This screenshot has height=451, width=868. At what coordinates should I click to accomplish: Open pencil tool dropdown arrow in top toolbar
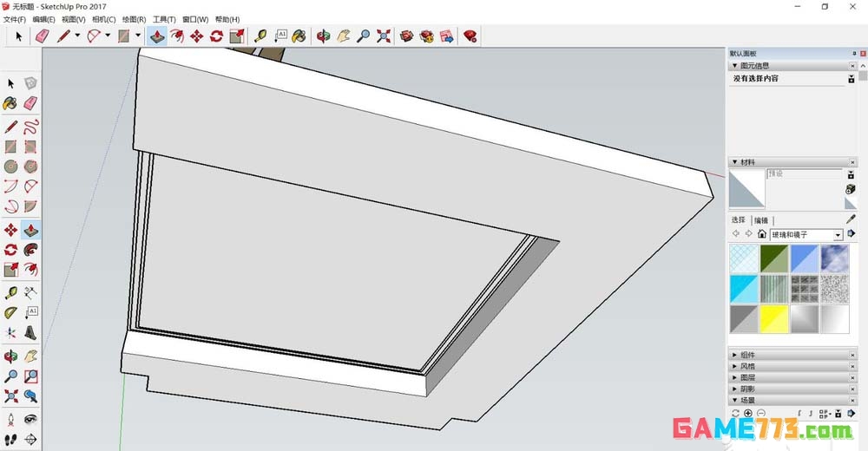(x=77, y=36)
